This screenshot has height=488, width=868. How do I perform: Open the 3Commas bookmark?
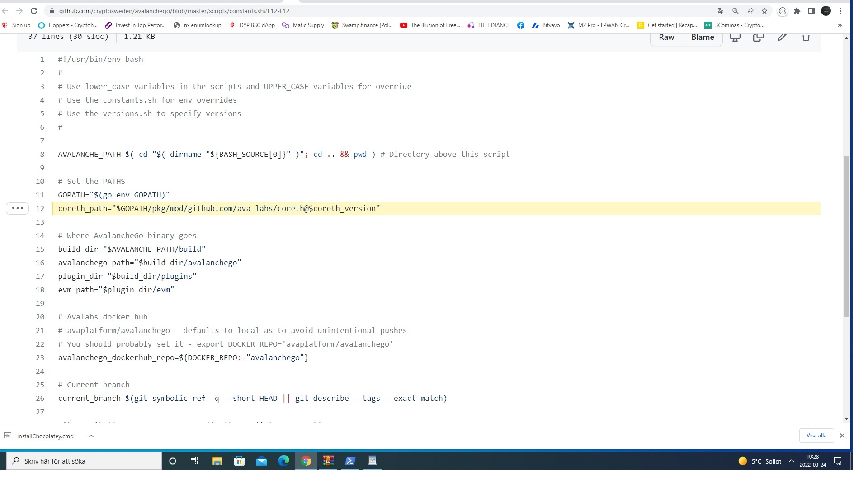pyautogui.click(x=735, y=25)
